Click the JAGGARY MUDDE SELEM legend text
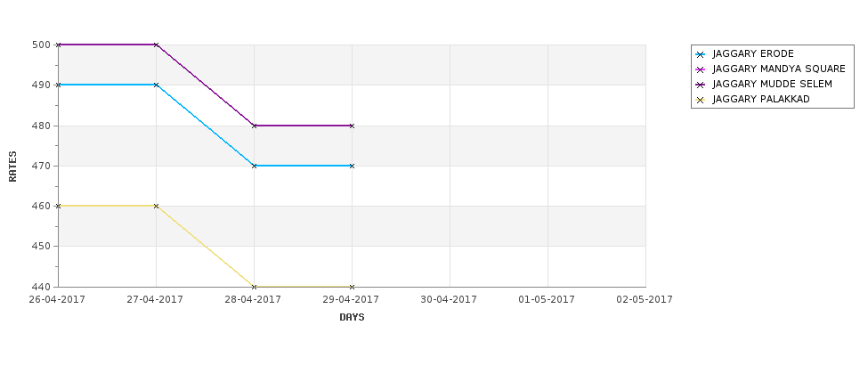Viewport: 868px width, 382px height. (x=772, y=85)
